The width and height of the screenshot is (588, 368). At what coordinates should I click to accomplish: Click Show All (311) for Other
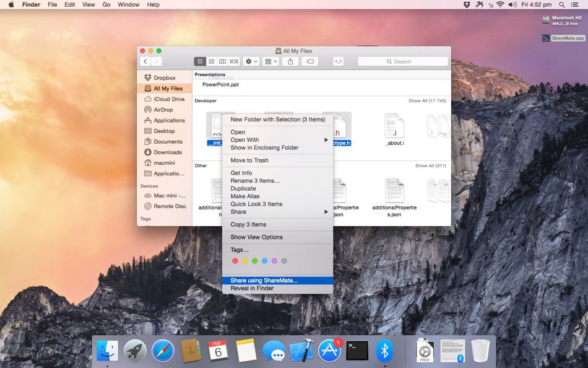431,165
